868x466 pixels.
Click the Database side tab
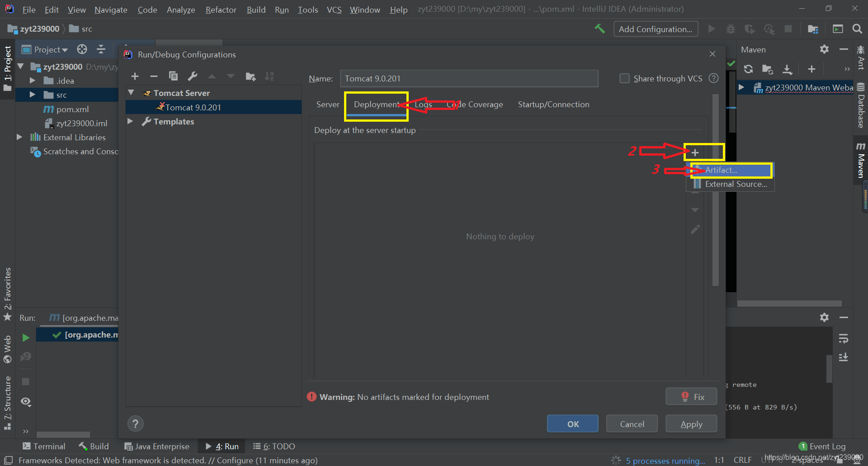(861, 105)
